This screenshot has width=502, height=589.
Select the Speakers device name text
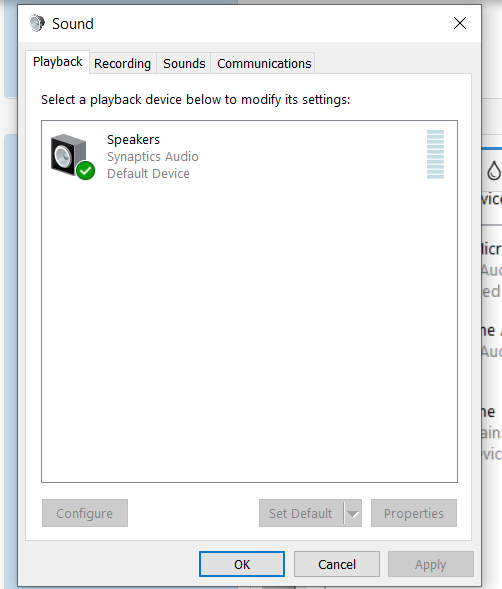click(133, 139)
